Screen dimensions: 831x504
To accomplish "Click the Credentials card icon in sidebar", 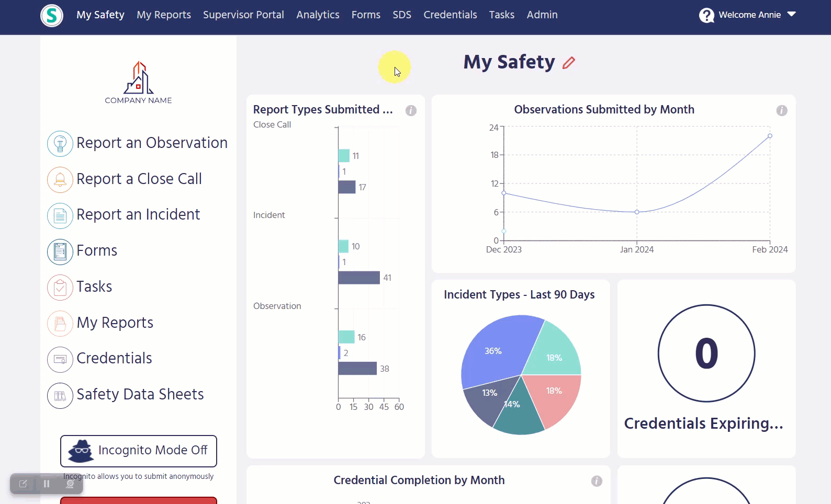I will tap(60, 359).
